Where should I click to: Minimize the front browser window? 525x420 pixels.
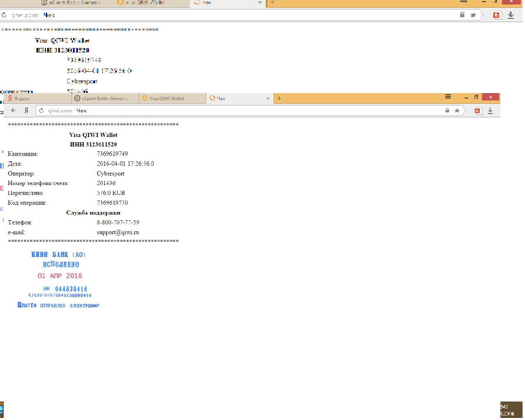pyautogui.click(x=466, y=97)
